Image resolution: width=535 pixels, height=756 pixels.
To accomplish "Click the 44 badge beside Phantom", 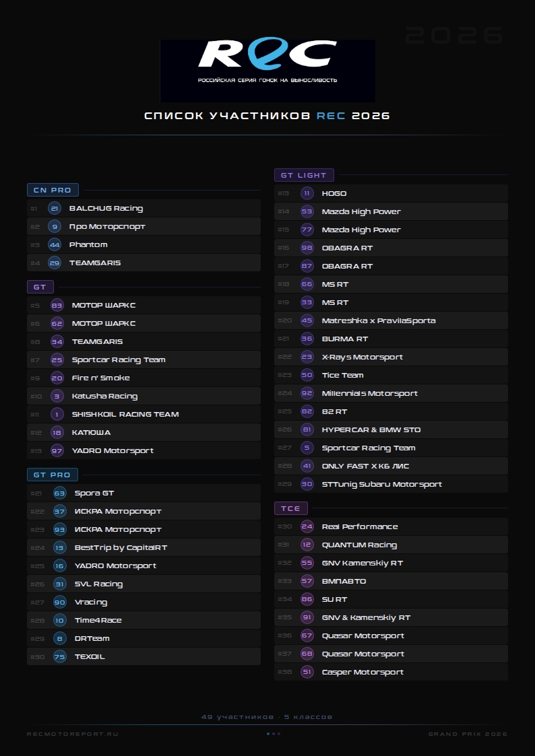I will tap(55, 245).
